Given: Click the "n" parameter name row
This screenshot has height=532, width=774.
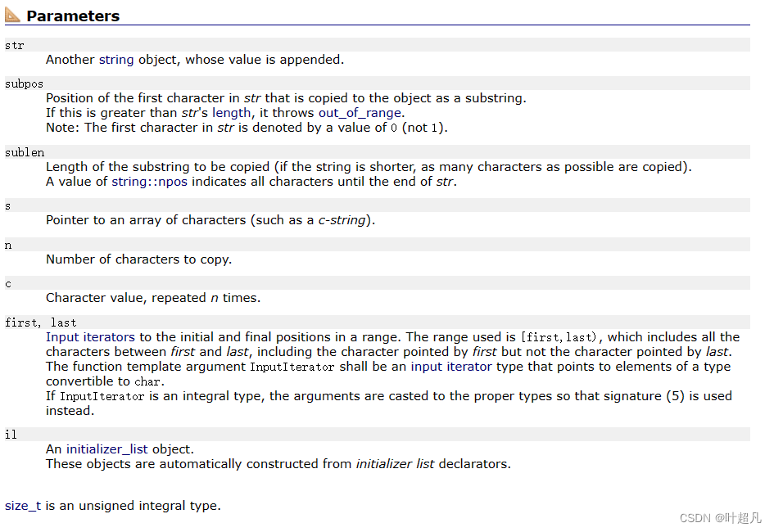Looking at the screenshot, I should 8,245.
